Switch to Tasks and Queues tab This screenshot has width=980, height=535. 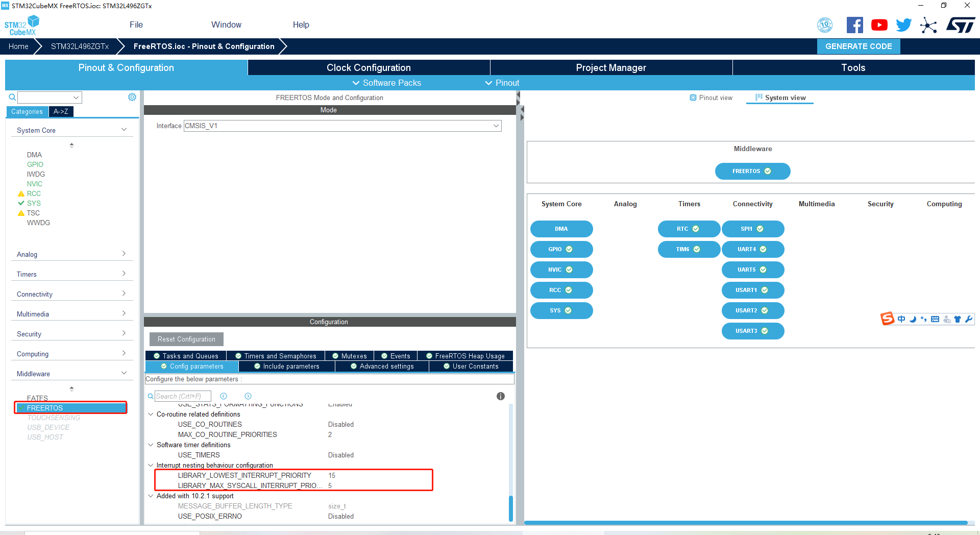[x=186, y=356]
